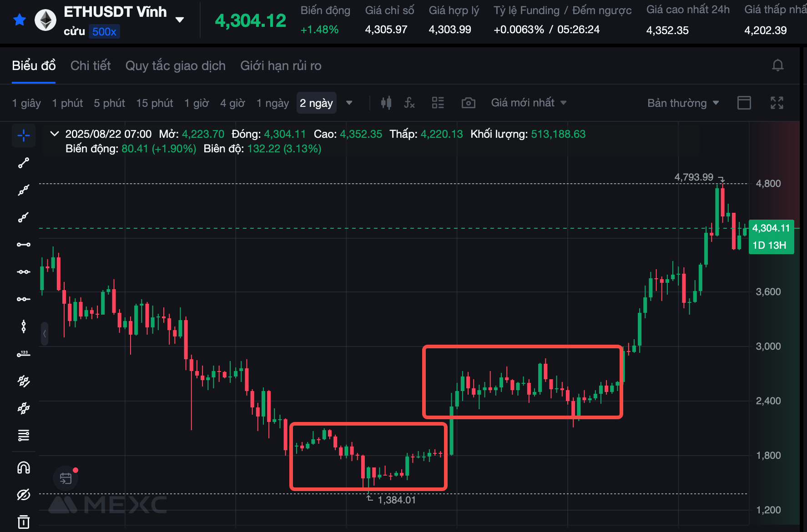Switch to the Biểu đồ tab
The image size is (807, 532).
[34, 65]
